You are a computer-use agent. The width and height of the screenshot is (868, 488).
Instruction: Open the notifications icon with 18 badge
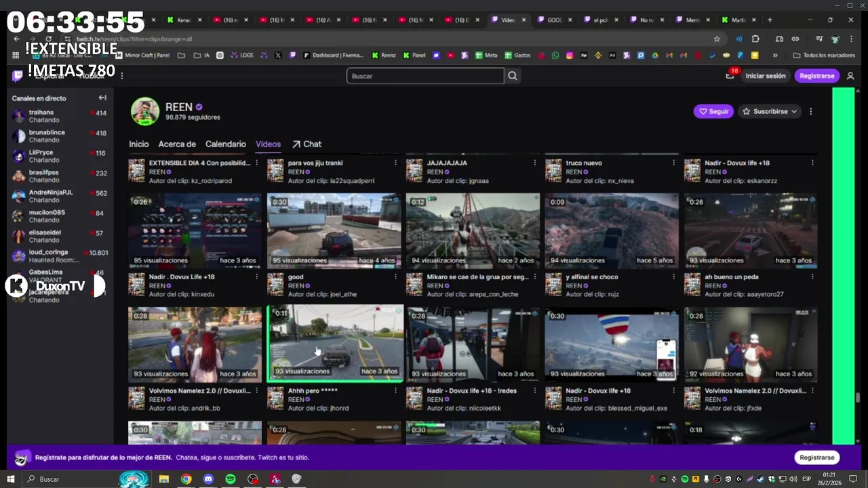[730, 75]
